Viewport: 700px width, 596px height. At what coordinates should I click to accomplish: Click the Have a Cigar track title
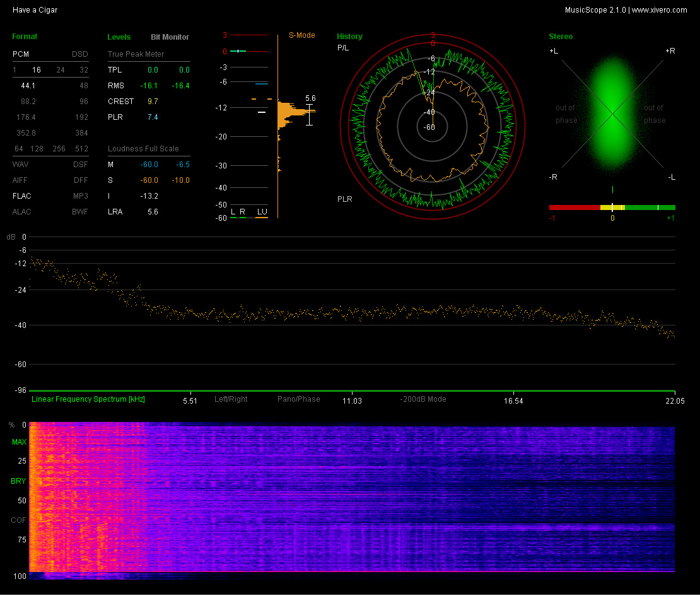pos(35,10)
